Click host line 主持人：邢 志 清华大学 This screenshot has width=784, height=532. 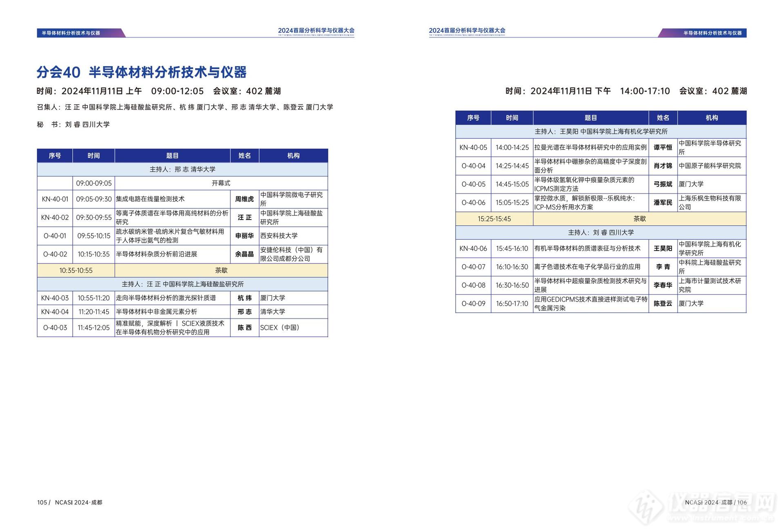(182, 169)
